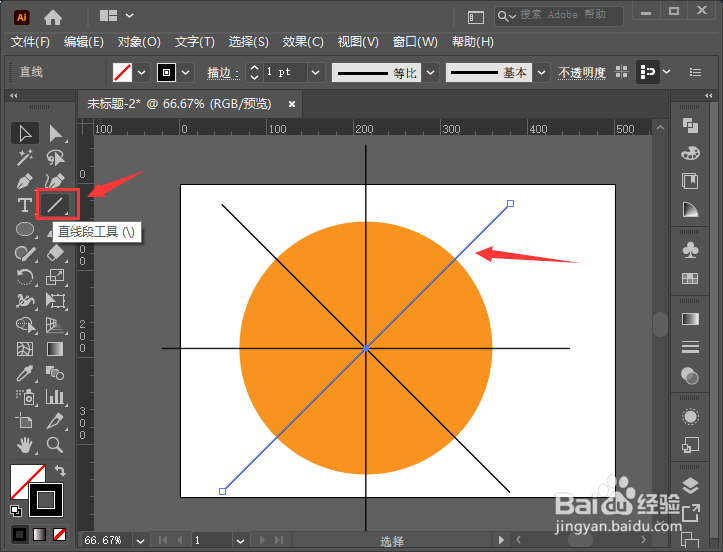Screen dimensions: 723x552
Task: Expand align options dropdown arrow
Action: tap(667, 72)
